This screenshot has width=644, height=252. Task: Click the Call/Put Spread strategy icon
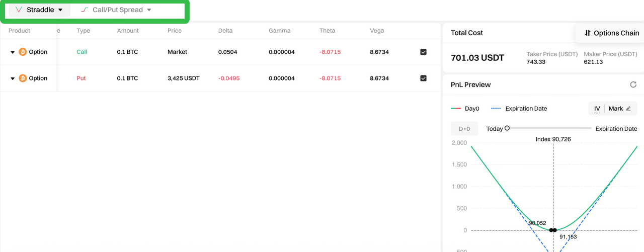pyautogui.click(x=85, y=10)
